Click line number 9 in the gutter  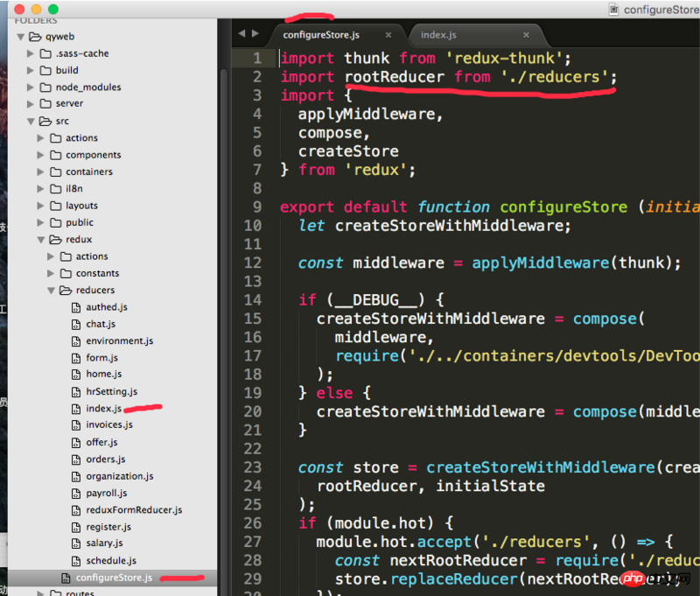[x=255, y=207]
